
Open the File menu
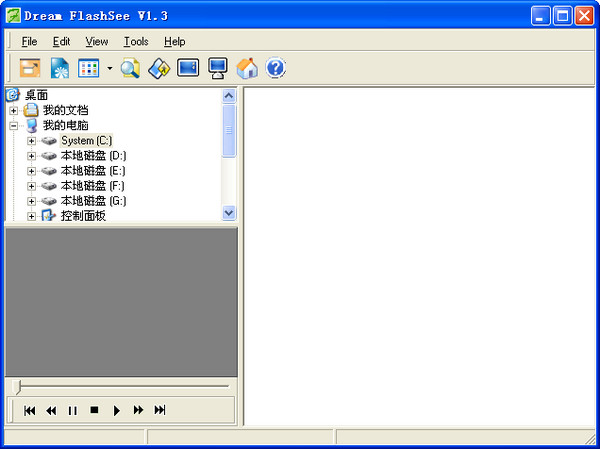[x=29, y=42]
